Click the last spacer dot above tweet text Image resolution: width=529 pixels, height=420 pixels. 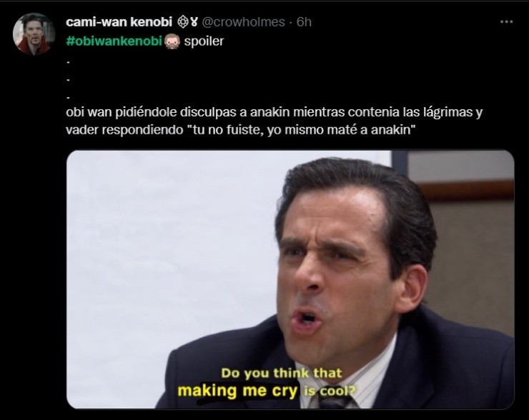point(68,98)
